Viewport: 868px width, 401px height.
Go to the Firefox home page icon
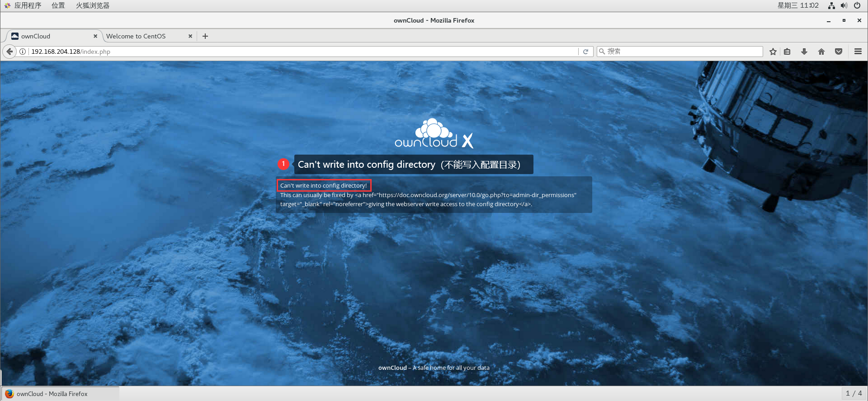pyautogui.click(x=821, y=52)
